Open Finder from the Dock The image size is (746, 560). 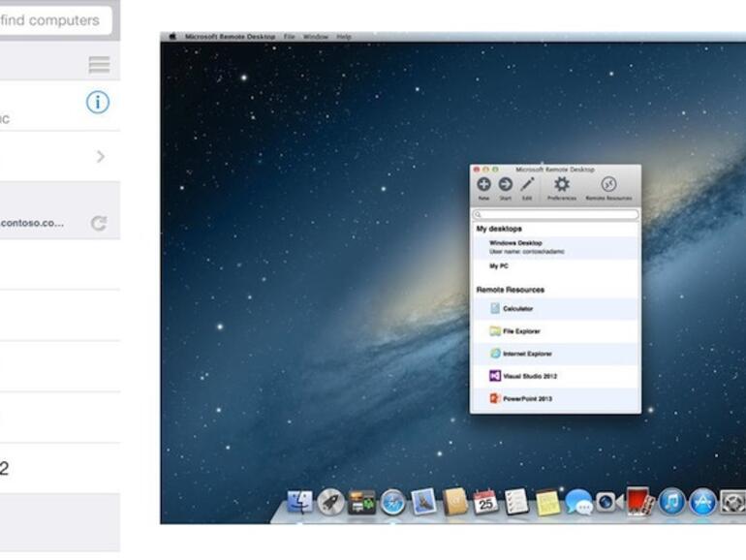tap(300, 503)
